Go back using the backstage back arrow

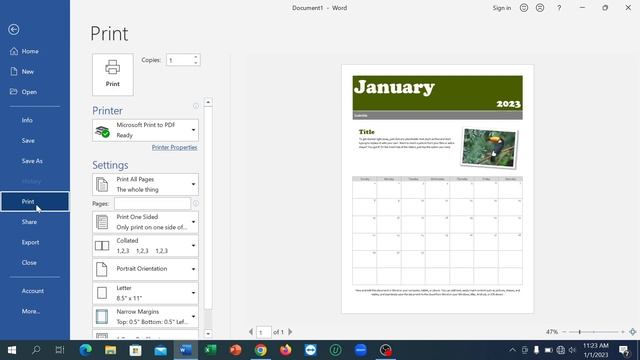(x=13, y=29)
